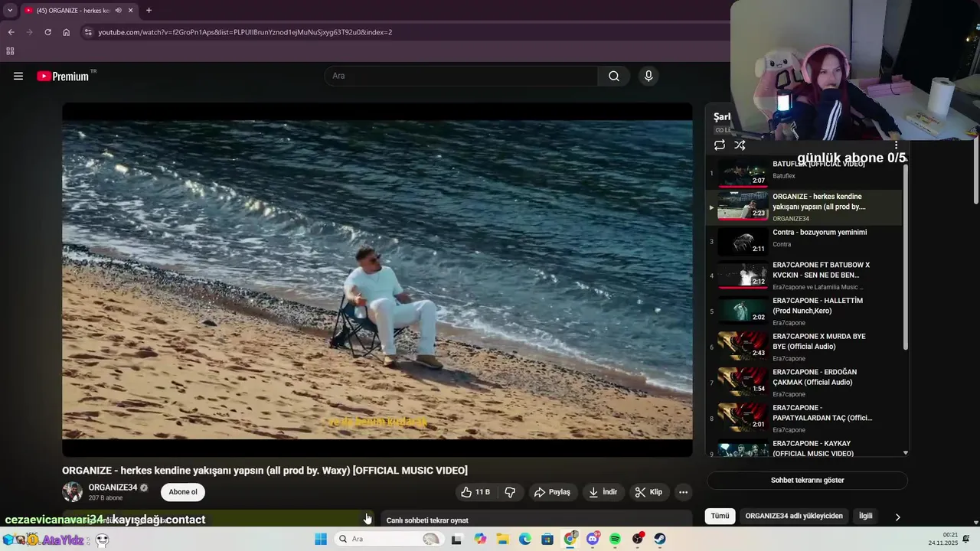Open more actions ellipsis under video
Image resolution: width=980 pixels, height=551 pixels.
pyautogui.click(x=684, y=492)
